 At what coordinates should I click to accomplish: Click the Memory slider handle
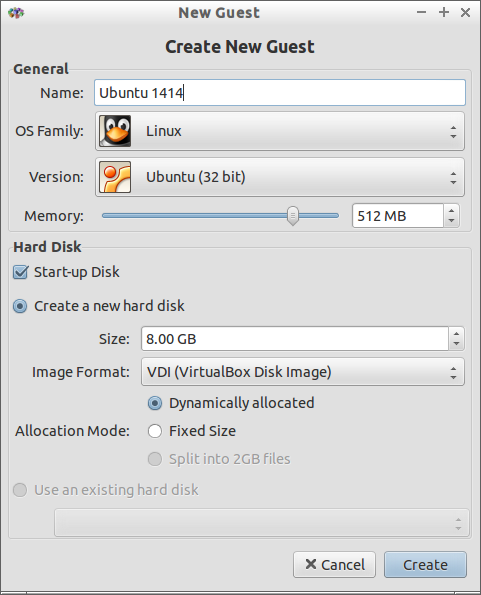click(x=292, y=216)
